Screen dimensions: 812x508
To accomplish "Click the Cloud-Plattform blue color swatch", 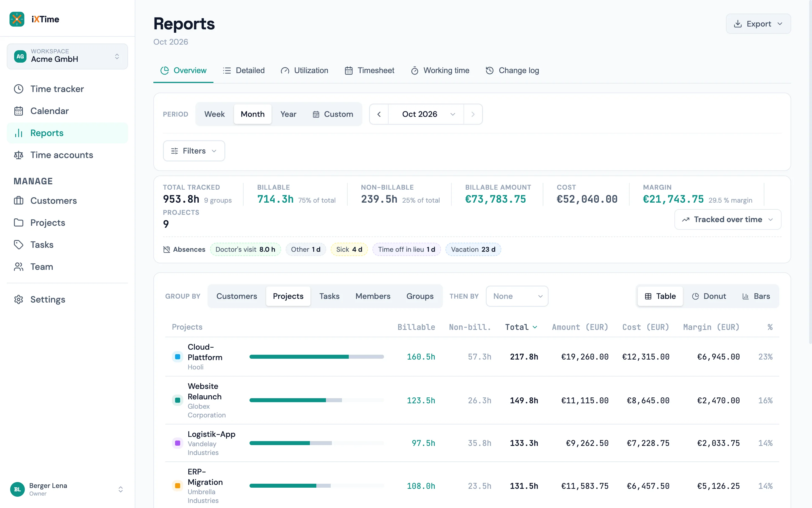I will click(178, 357).
